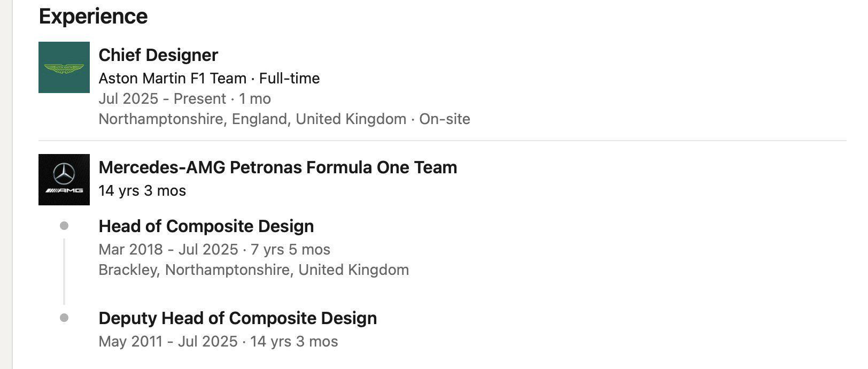Select the Mar 2018 - Jul 2025 dates
This screenshot has height=369, width=868.
point(214,250)
